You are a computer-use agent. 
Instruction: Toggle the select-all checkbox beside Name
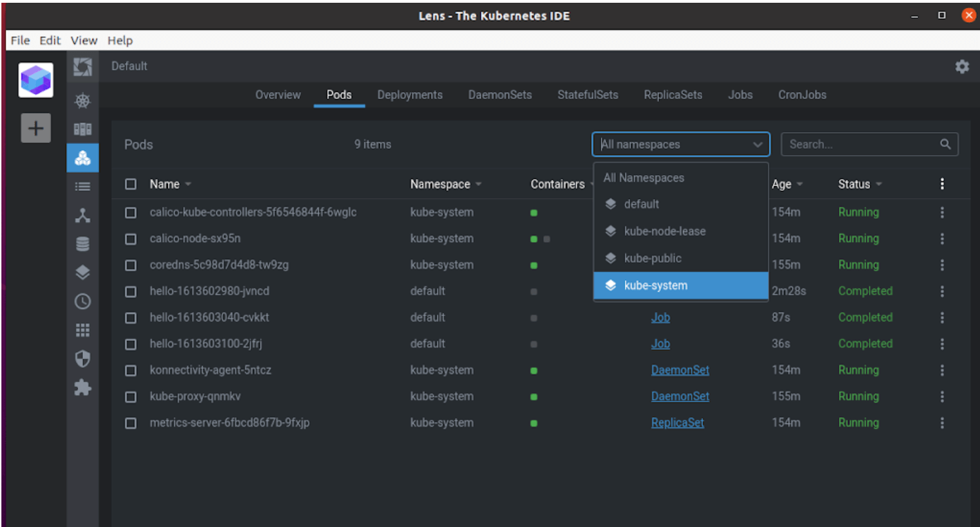[x=131, y=184]
